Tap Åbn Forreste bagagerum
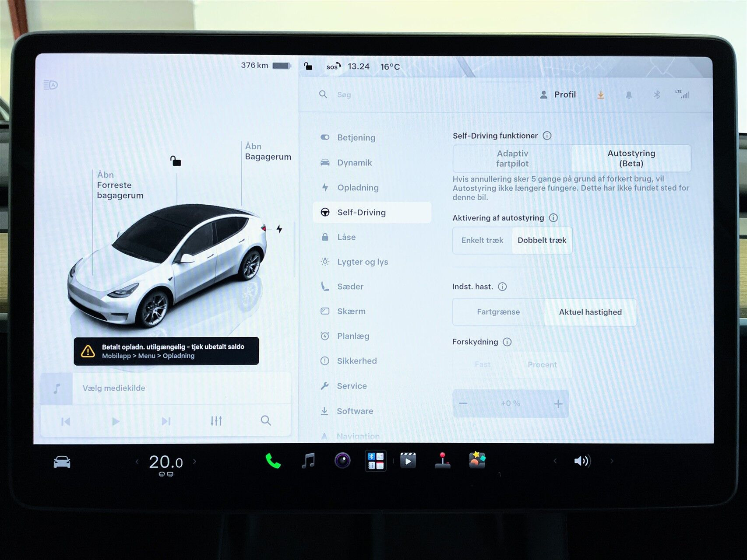Screen dimensions: 747x560 [120, 185]
